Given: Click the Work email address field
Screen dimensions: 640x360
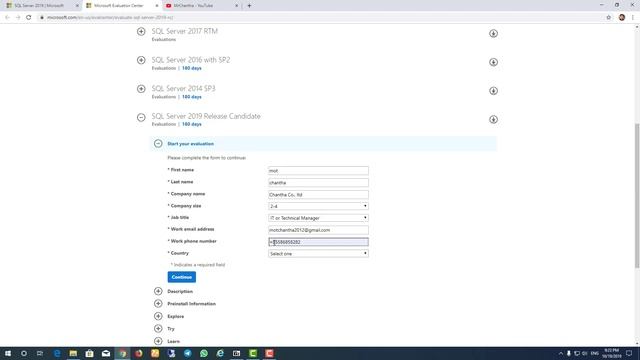Looking at the screenshot, I should tap(318, 230).
